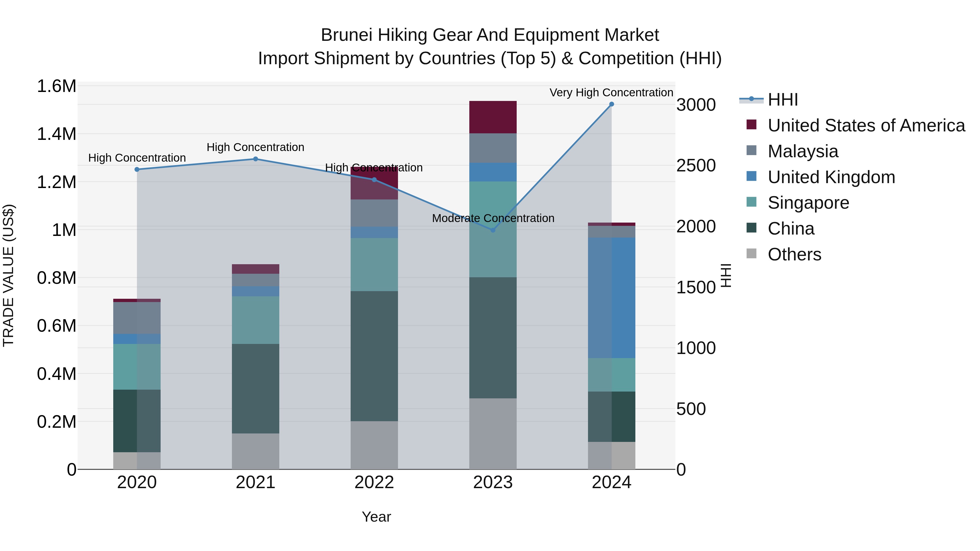Select the 2022 China bar segment
980x551 pixels.
click(374, 356)
